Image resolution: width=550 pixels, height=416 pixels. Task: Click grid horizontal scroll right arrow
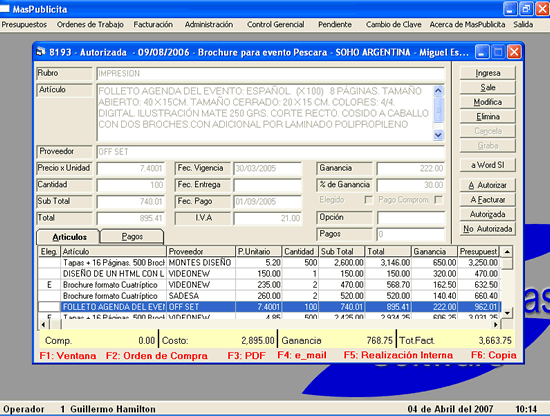496,324
